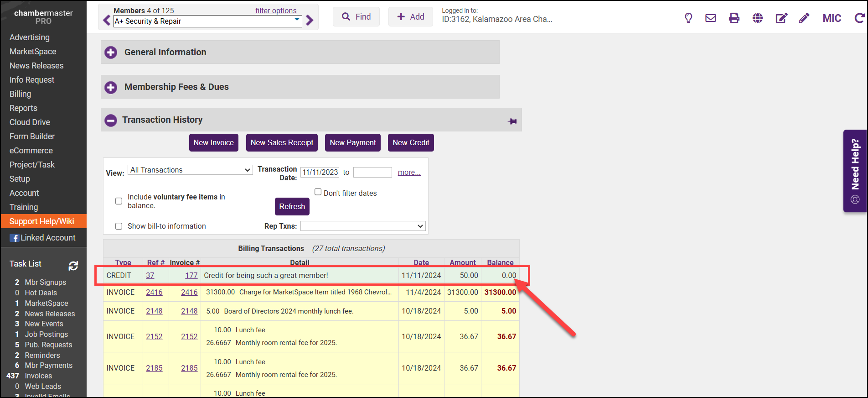Open the Rep Txns dropdown
868x398 pixels.
pos(363,226)
